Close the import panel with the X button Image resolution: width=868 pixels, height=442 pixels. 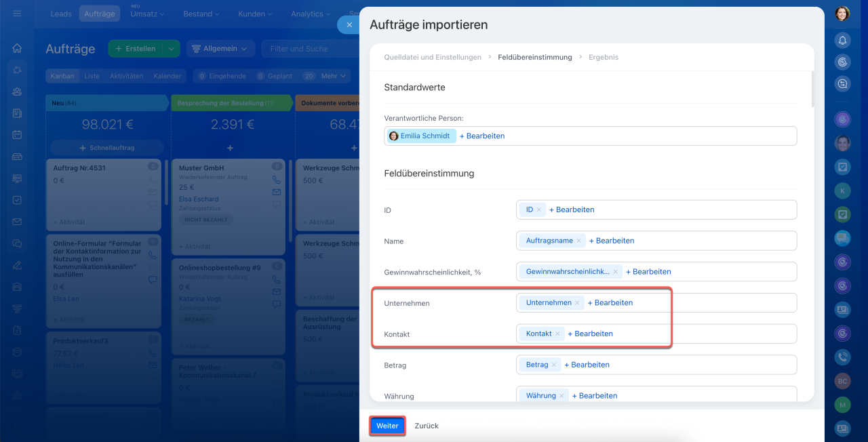pyautogui.click(x=349, y=24)
